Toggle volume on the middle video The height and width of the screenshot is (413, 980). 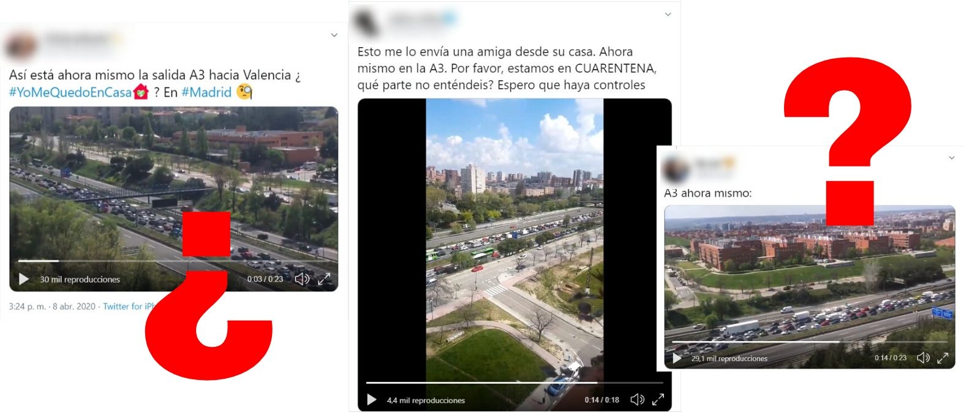637,400
